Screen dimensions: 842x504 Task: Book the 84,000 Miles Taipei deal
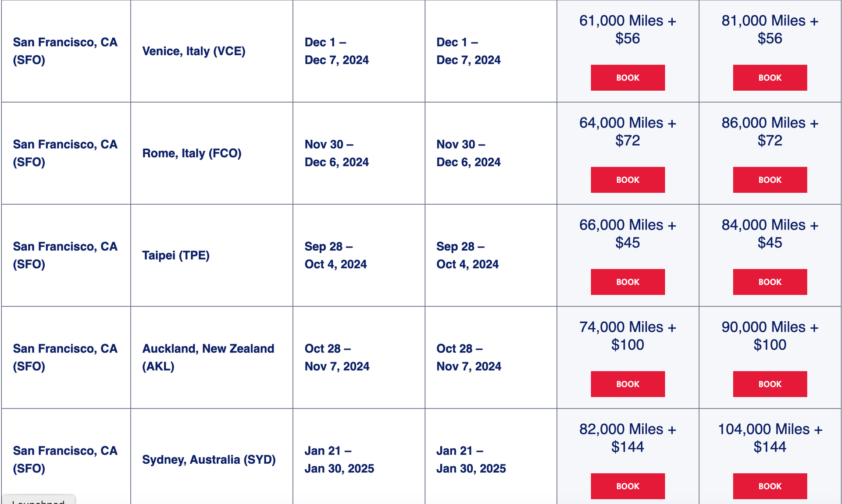pyautogui.click(x=770, y=282)
